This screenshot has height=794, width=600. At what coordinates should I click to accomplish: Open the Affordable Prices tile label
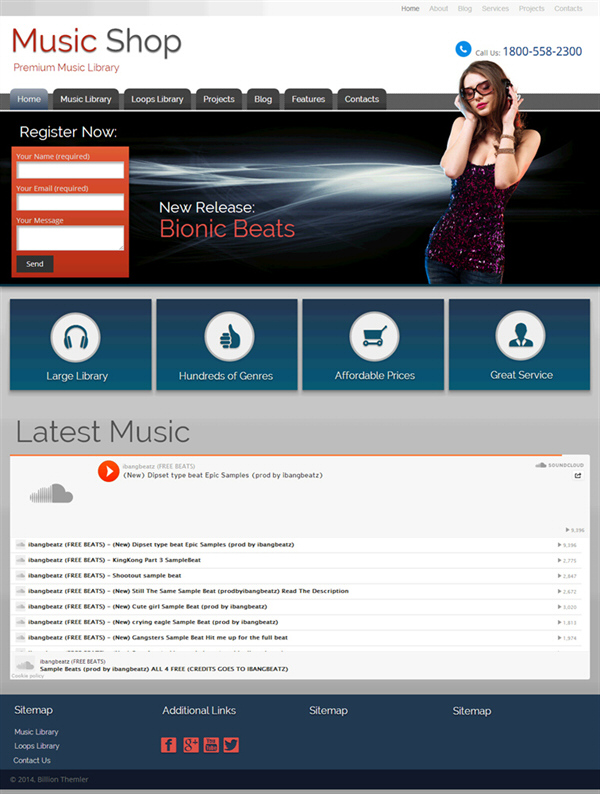pyautogui.click(x=375, y=375)
